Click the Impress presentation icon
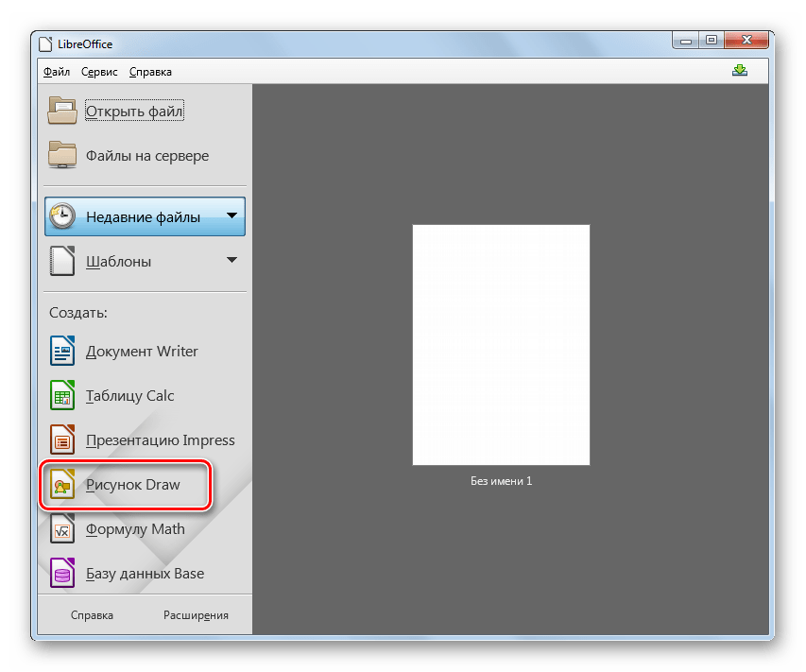 click(62, 439)
